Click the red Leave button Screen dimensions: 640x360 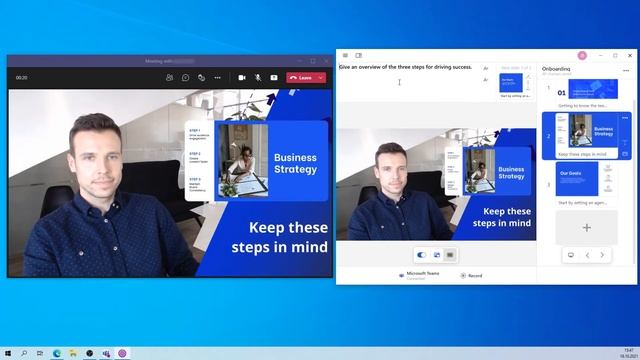pos(301,78)
